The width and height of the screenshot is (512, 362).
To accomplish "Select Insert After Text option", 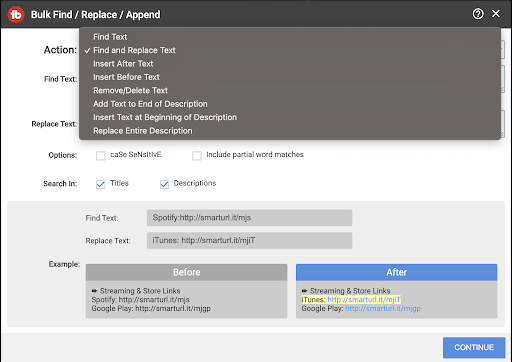I will pyautogui.click(x=123, y=64).
